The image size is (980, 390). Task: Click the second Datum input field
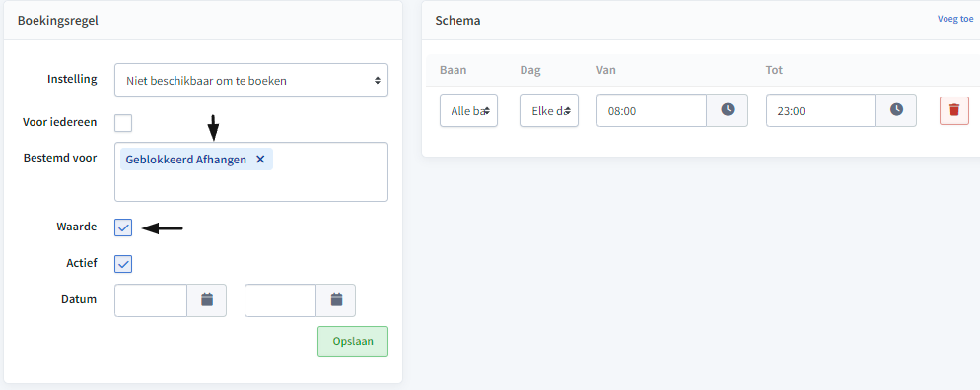click(281, 300)
